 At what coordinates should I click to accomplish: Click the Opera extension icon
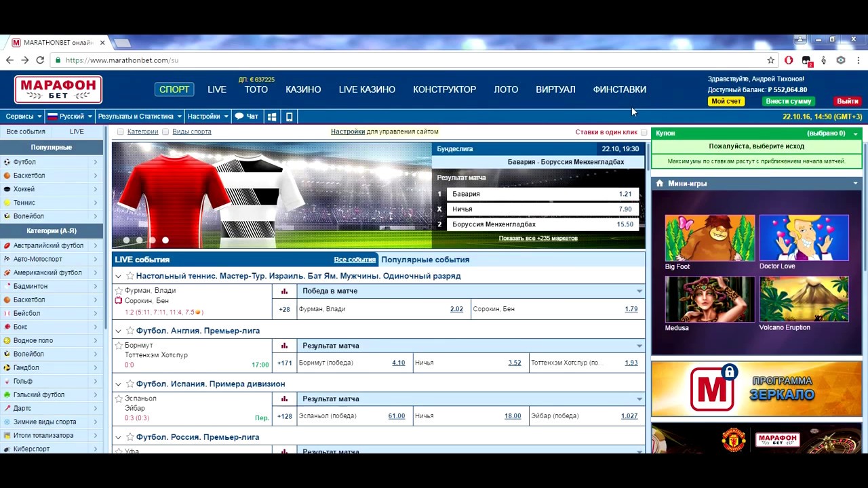(x=789, y=60)
